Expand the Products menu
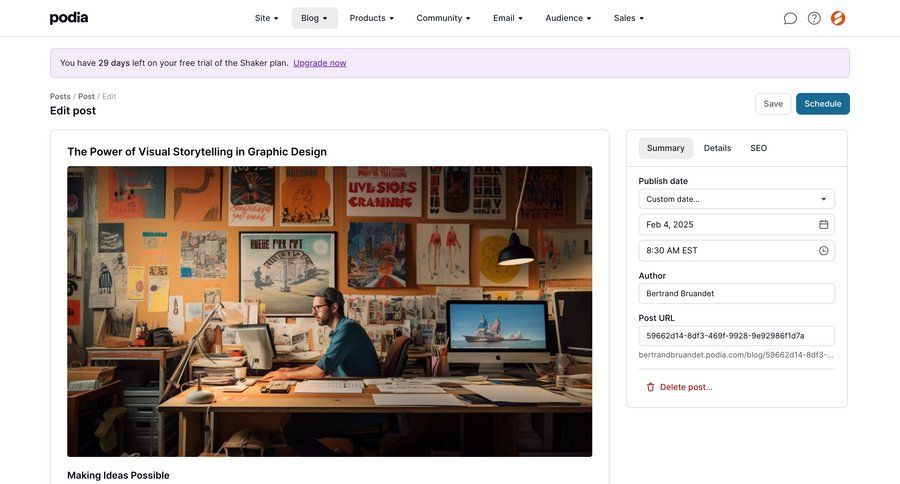 [x=371, y=18]
